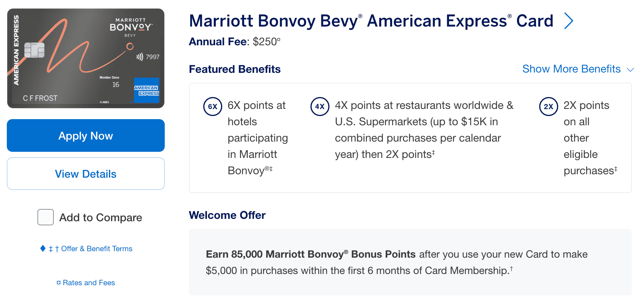644x307 pixels.
Task: Click the Featured Benefits heading
Action: [235, 69]
